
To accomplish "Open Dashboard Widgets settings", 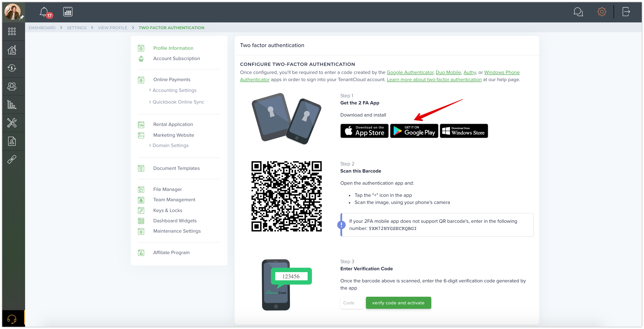I will click(175, 221).
